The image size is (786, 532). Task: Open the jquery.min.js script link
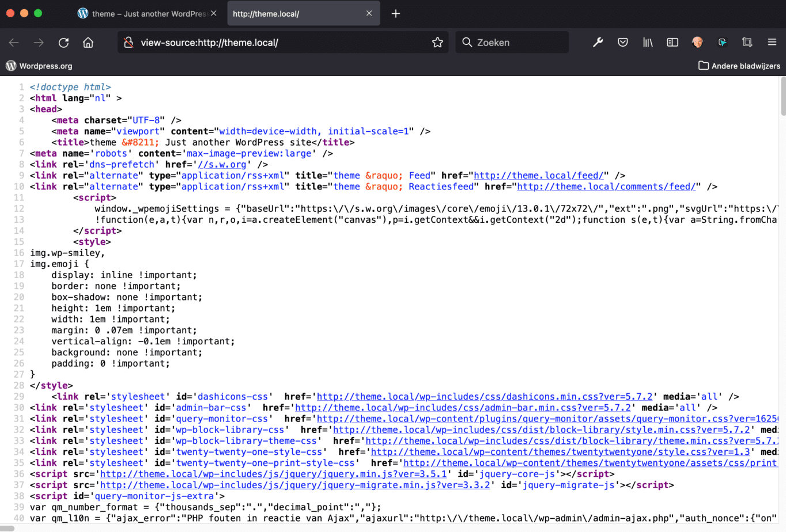[274, 474]
